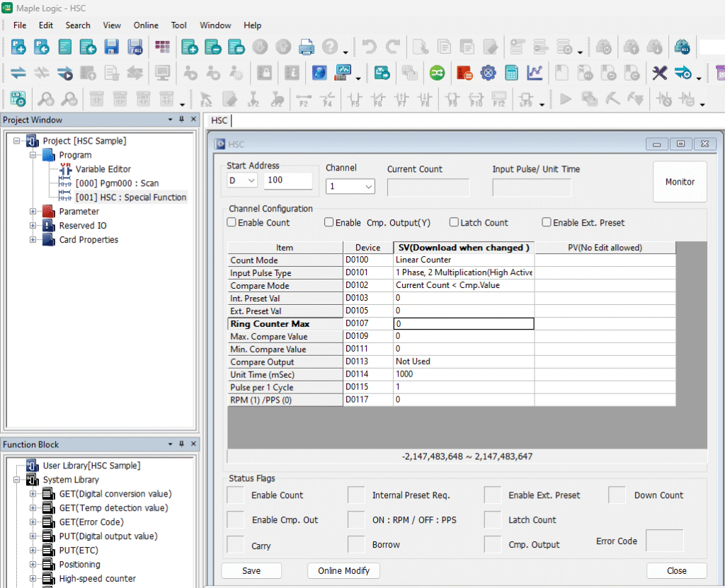Click the green shuffle arrows icon
Screen dimensions: 725x588
point(437,73)
